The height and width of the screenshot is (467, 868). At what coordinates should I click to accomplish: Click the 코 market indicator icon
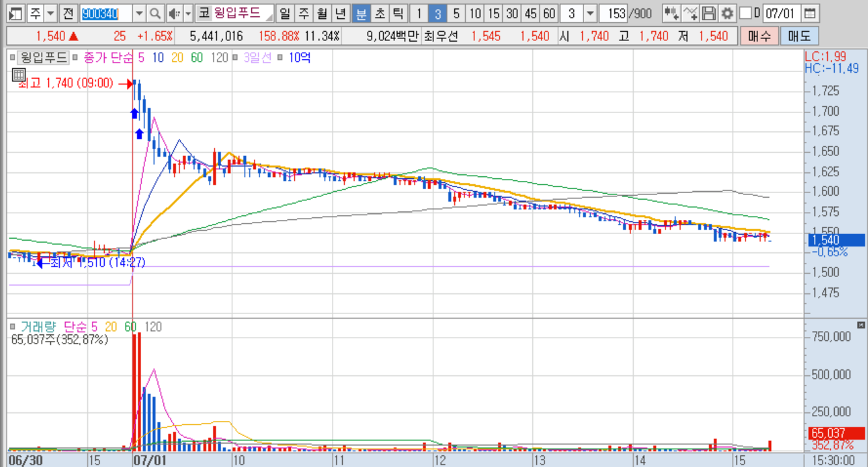pos(204,13)
